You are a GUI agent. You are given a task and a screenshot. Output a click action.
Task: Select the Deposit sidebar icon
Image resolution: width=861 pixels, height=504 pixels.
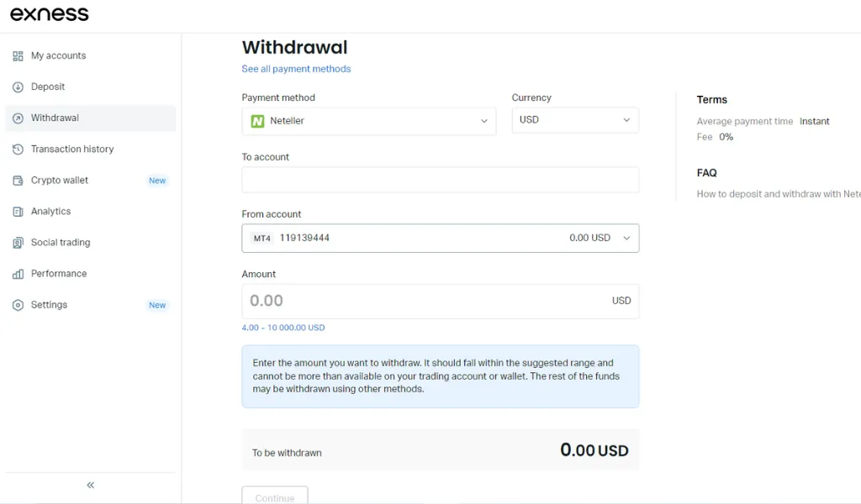18,87
